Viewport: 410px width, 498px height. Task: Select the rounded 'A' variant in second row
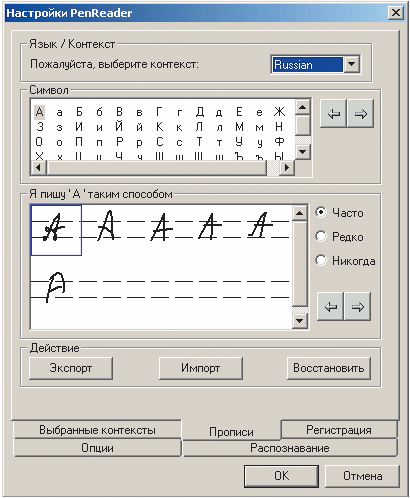(55, 287)
